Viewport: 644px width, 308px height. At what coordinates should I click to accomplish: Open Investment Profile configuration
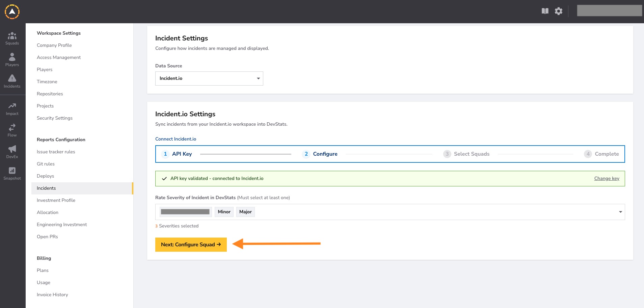click(56, 200)
